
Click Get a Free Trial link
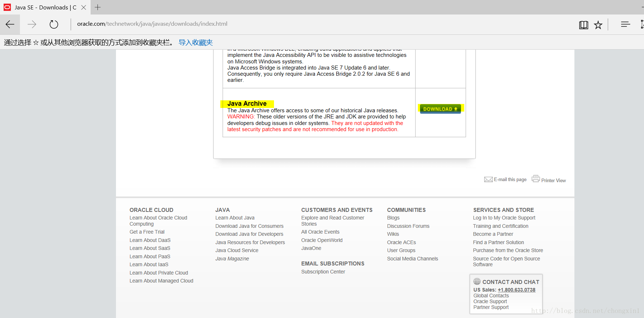pyautogui.click(x=147, y=232)
